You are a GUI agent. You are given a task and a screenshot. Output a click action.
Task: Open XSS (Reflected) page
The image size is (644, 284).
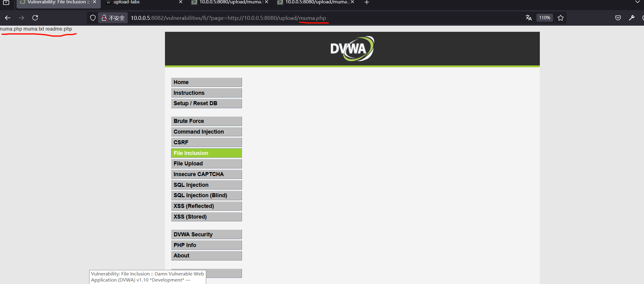pyautogui.click(x=207, y=206)
